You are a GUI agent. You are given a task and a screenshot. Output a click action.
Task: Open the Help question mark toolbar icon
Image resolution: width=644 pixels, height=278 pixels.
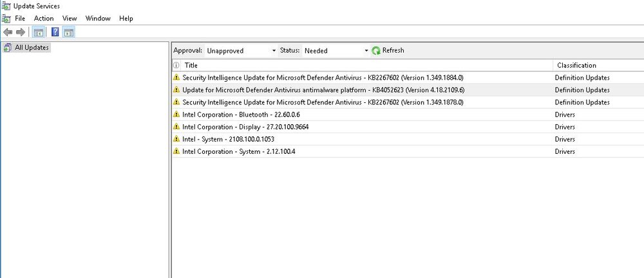pos(55,32)
